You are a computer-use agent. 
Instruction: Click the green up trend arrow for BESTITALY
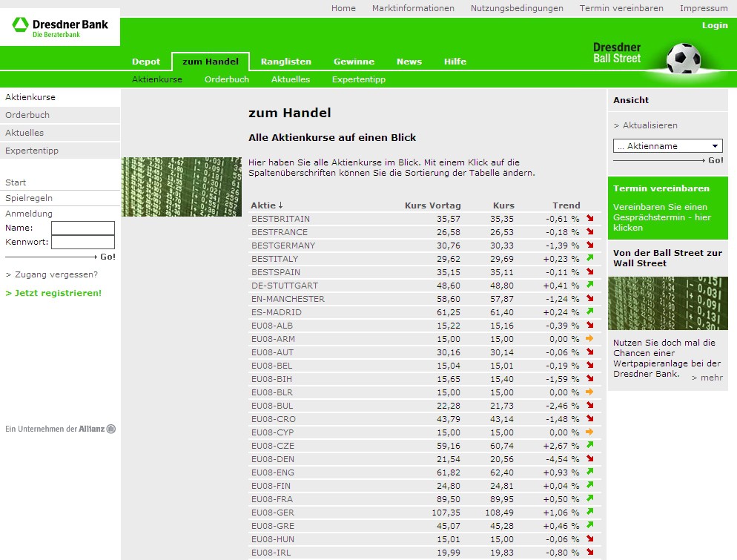pos(590,258)
